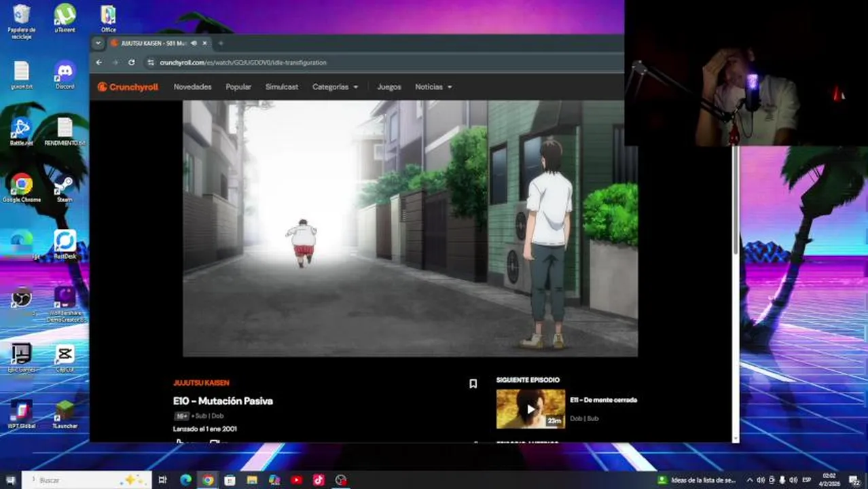This screenshot has height=489, width=868.
Task: Select the JUJUTSU KAISEN browser tab
Action: (159, 43)
